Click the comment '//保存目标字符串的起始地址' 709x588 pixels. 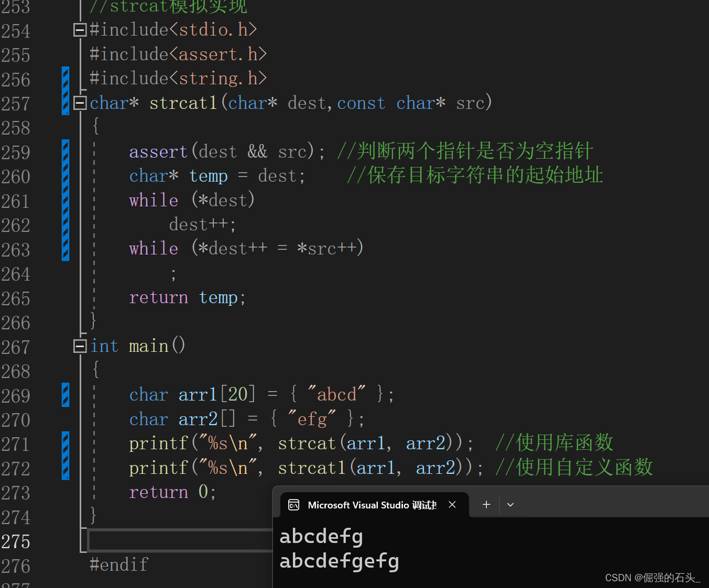[475, 175]
